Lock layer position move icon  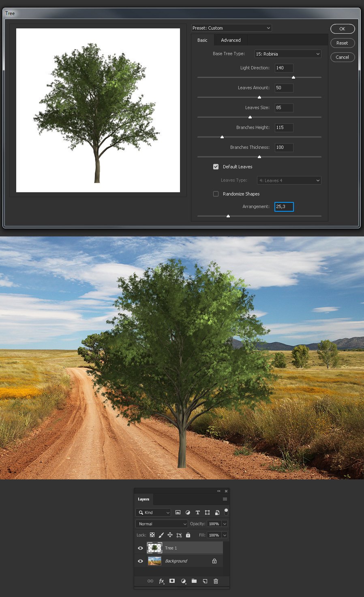[170, 535]
